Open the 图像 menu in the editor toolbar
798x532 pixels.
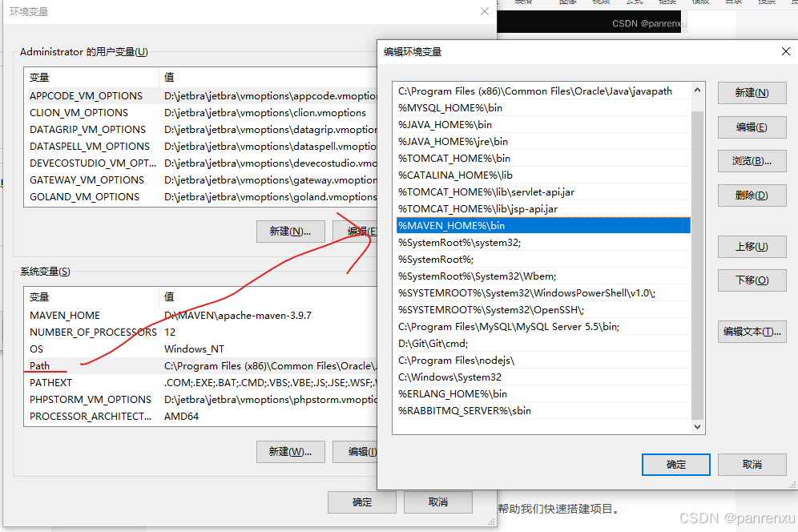tap(566, 3)
